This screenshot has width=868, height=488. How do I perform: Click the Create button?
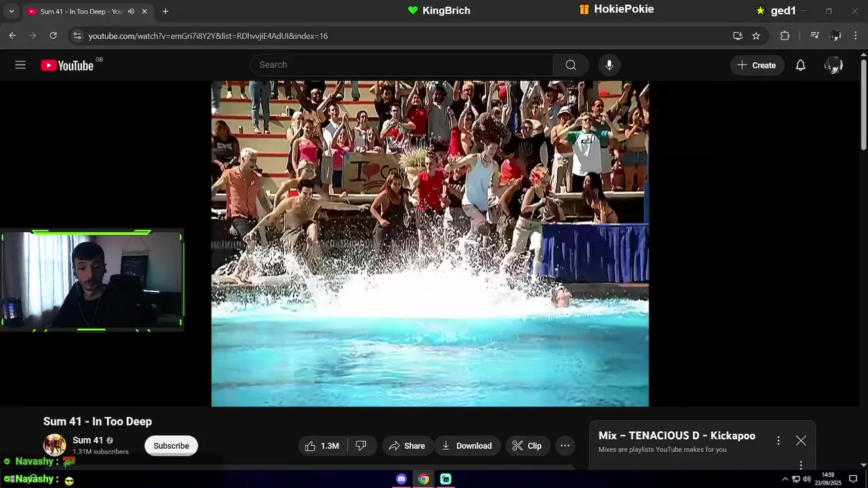click(x=757, y=65)
